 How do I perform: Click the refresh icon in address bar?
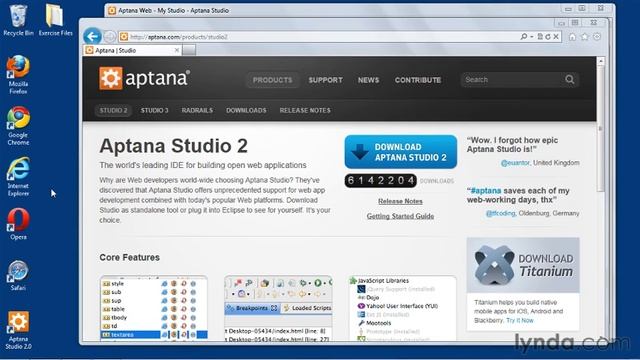(x=548, y=37)
